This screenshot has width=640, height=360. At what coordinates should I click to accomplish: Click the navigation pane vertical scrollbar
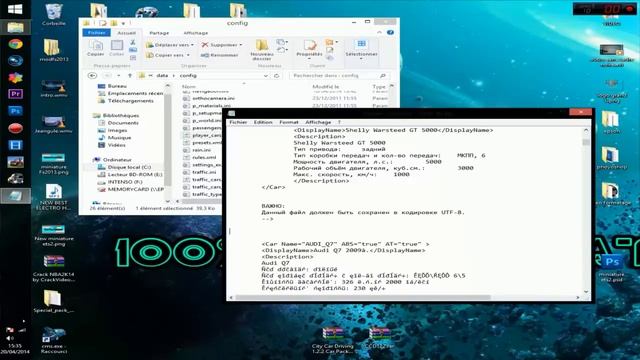[x=168, y=141]
